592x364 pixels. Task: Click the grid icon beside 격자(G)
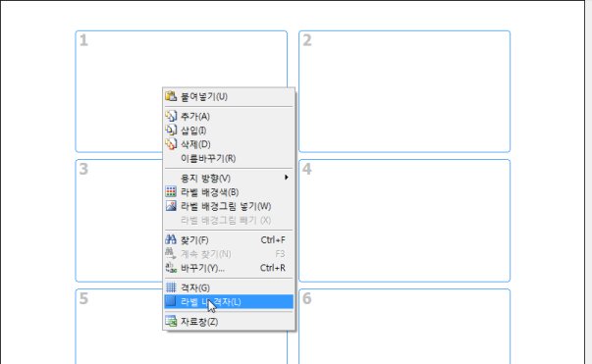(171, 287)
